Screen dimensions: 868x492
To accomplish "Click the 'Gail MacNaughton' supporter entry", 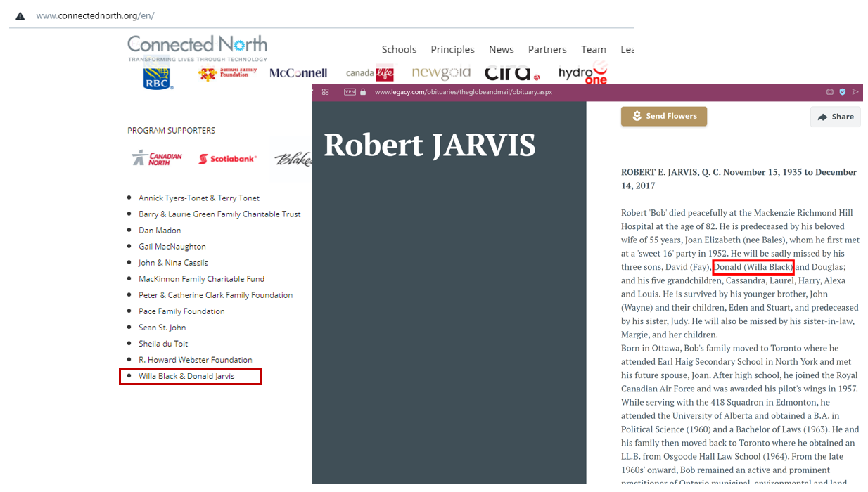I will pyautogui.click(x=172, y=247).
